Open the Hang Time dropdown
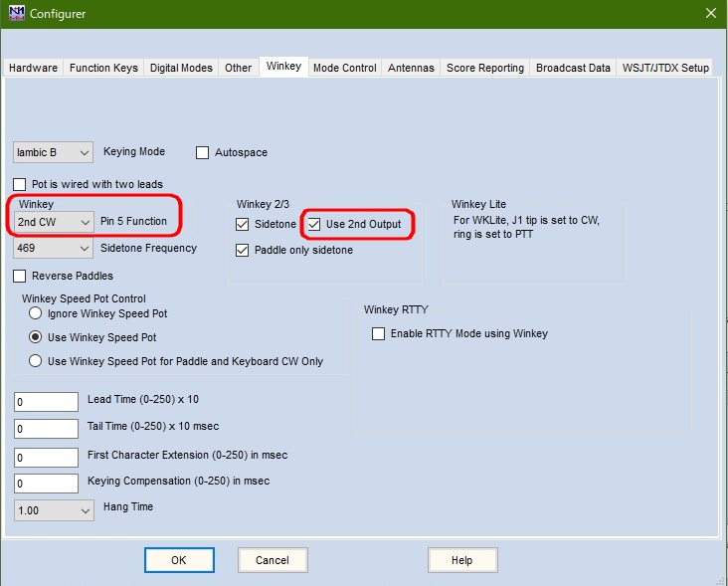Image resolution: width=728 pixels, height=586 pixels. click(x=54, y=510)
